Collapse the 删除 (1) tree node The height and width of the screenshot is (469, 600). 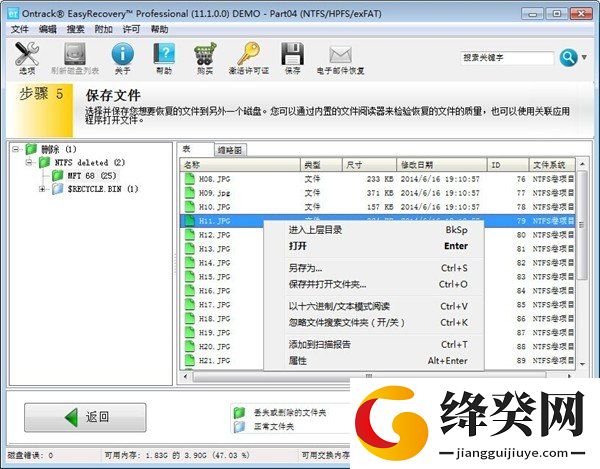click(x=16, y=149)
